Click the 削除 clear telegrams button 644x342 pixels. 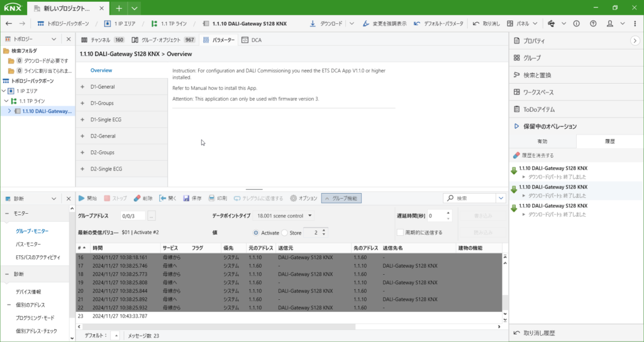pyautogui.click(x=143, y=198)
